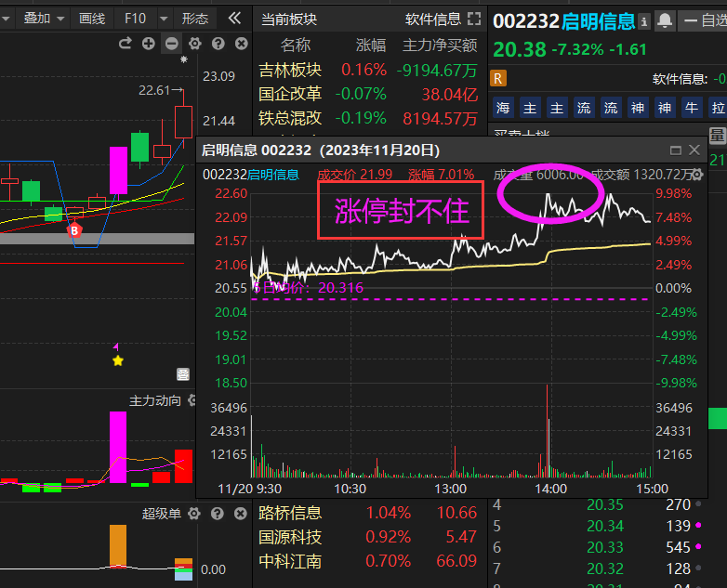Select 路桥信息 stock row
The height and width of the screenshot is (588, 727).
[x=368, y=513]
